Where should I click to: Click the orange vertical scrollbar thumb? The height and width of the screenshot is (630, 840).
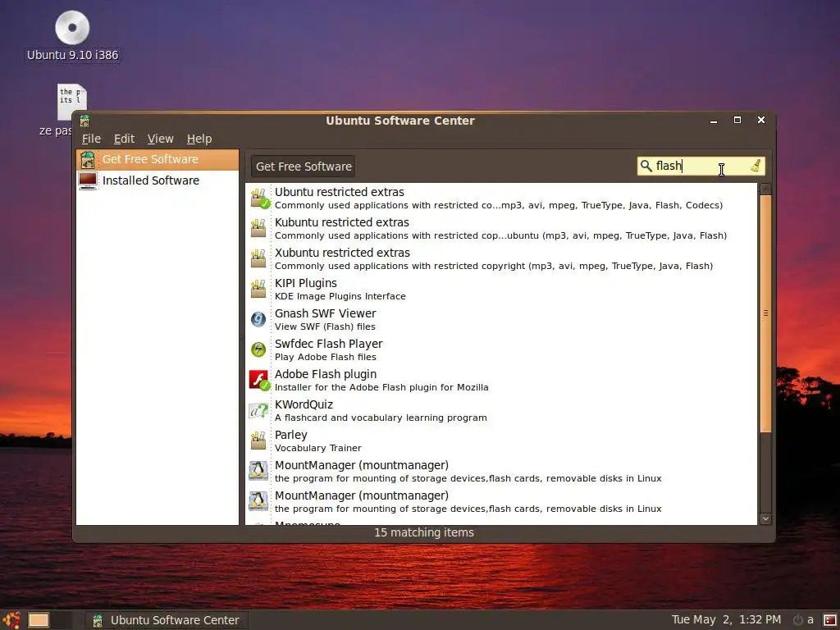(x=765, y=313)
